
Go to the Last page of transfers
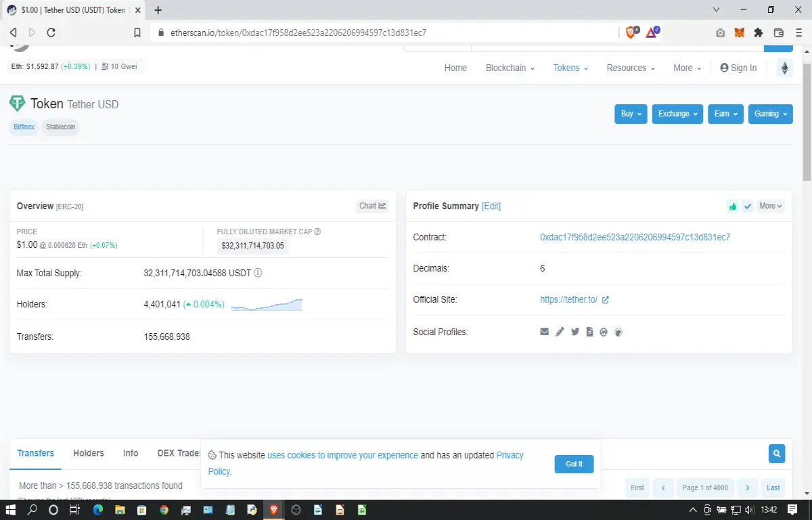pyautogui.click(x=773, y=487)
